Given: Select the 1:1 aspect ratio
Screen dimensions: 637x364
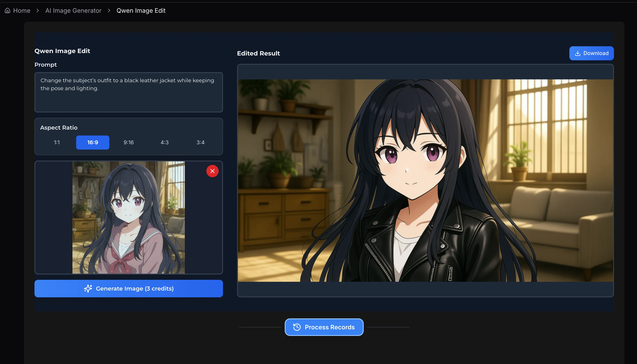Looking at the screenshot, I should click(57, 142).
